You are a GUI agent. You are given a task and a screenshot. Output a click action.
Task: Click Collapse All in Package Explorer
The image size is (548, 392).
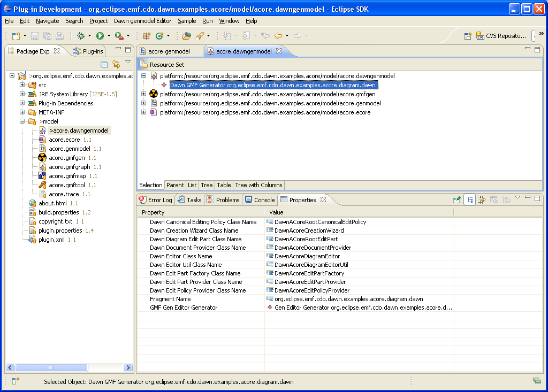point(104,64)
